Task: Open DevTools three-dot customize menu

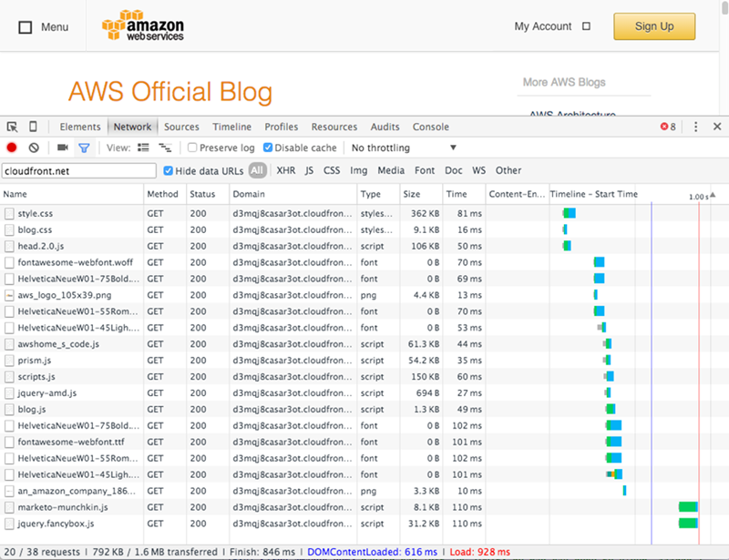Action: [x=695, y=127]
